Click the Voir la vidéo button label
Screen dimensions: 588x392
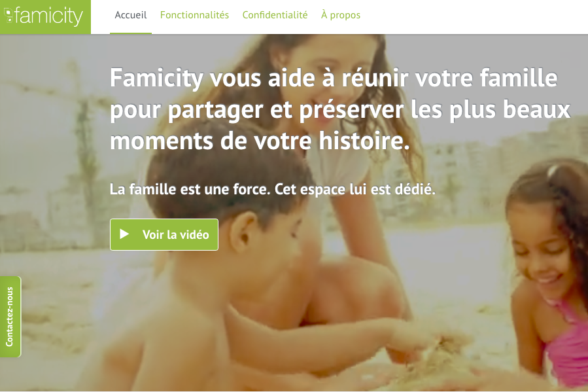[175, 234]
